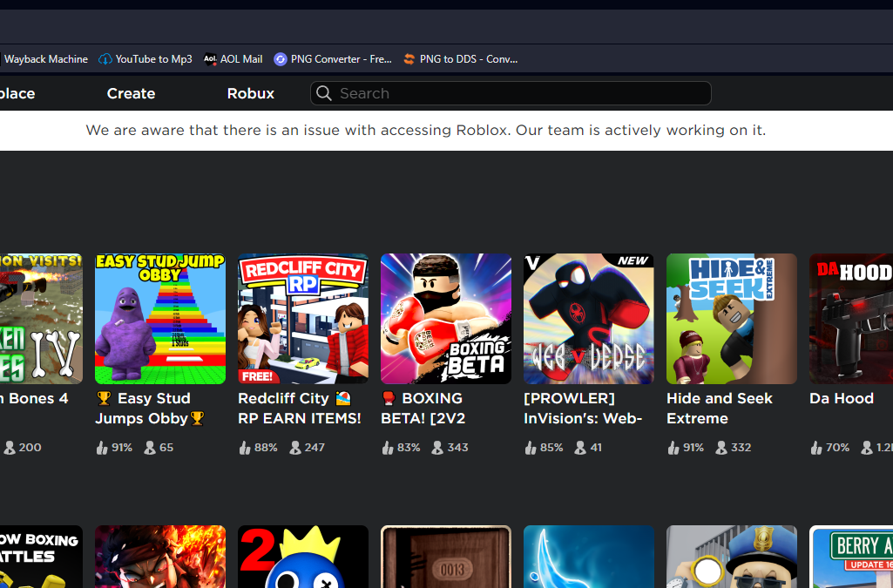Click the YouTube to Mp3 bookmark icon
The height and width of the screenshot is (588, 893).
click(x=106, y=59)
